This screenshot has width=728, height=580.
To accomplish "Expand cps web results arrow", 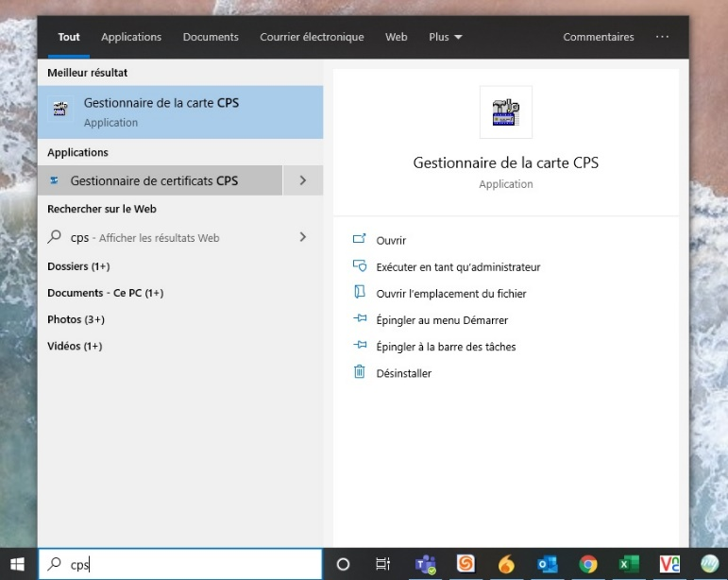I will click(x=303, y=237).
